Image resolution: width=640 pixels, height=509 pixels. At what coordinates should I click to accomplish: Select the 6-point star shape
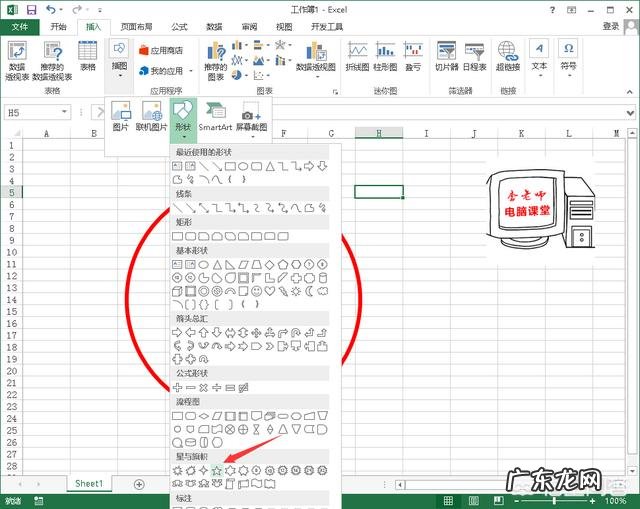point(230,471)
